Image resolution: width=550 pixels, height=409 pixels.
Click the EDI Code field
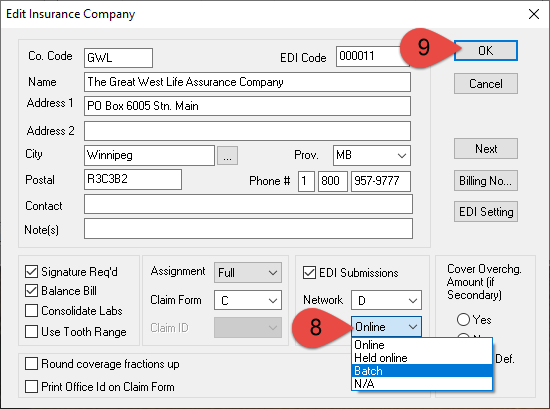click(372, 56)
